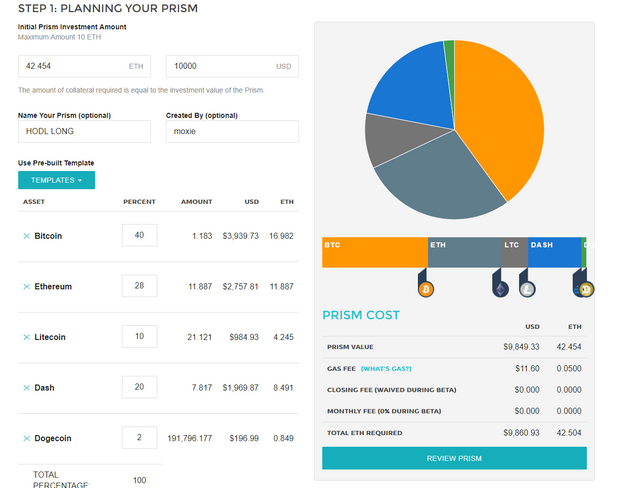Screen dimensions: 640x488
Task: Click the Dogecoin coin marker icon
Action: [x=587, y=289]
